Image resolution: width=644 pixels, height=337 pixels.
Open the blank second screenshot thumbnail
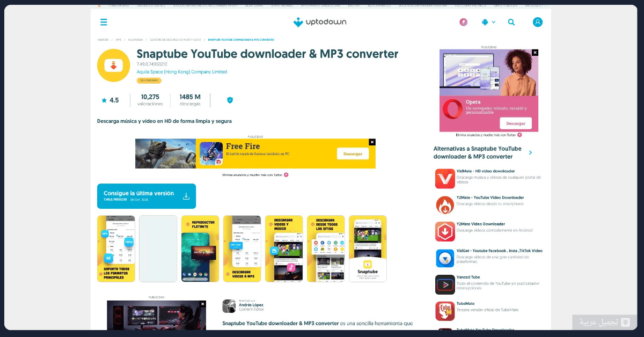[158, 248]
